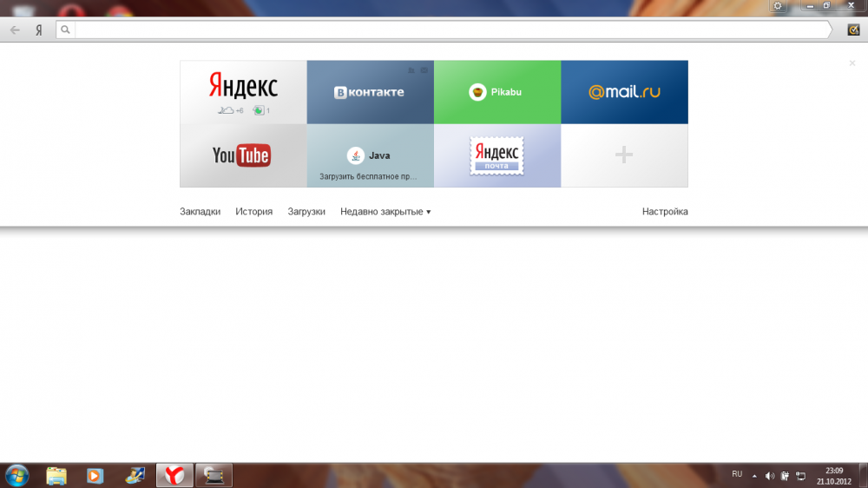Focus the empty address and search field
Image resolution: width=868 pixels, height=488 pixels.
point(451,30)
